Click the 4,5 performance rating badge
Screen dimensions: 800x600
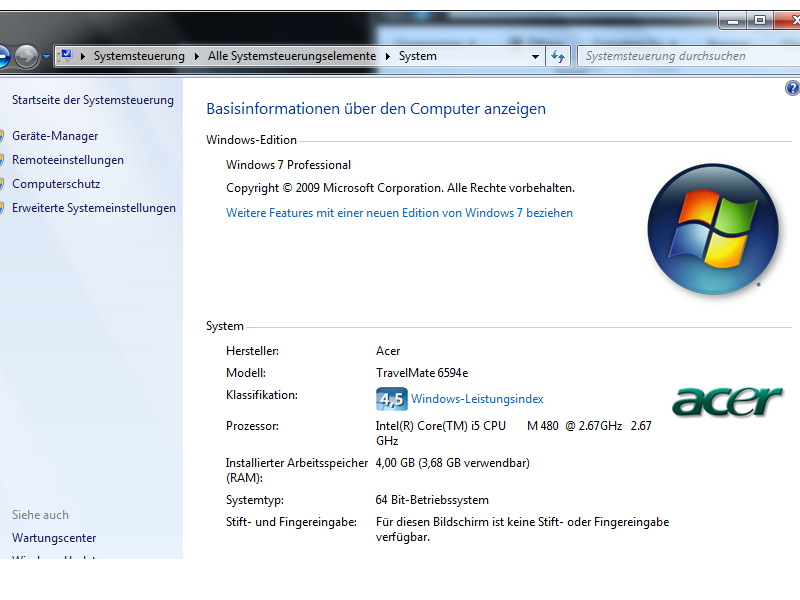(x=391, y=399)
